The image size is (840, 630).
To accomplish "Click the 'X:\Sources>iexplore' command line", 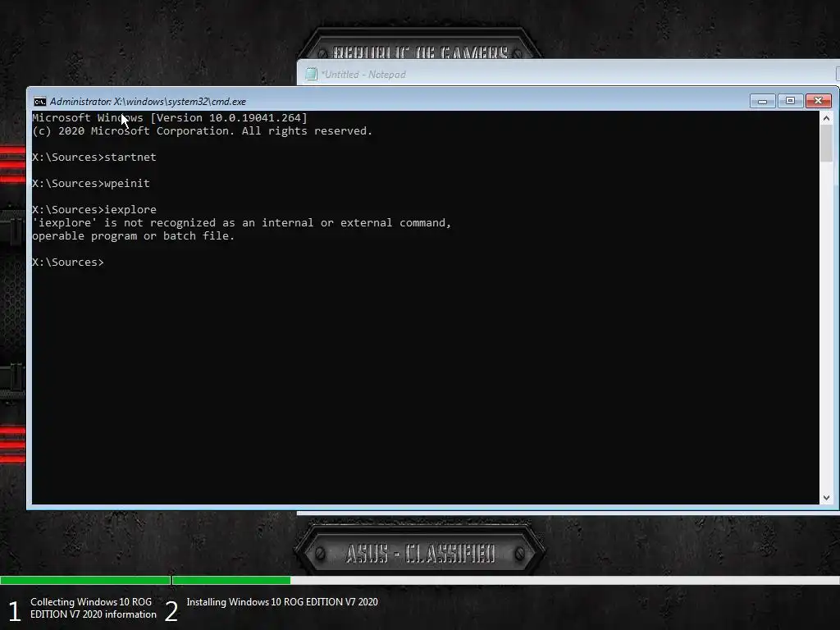I will click(94, 209).
